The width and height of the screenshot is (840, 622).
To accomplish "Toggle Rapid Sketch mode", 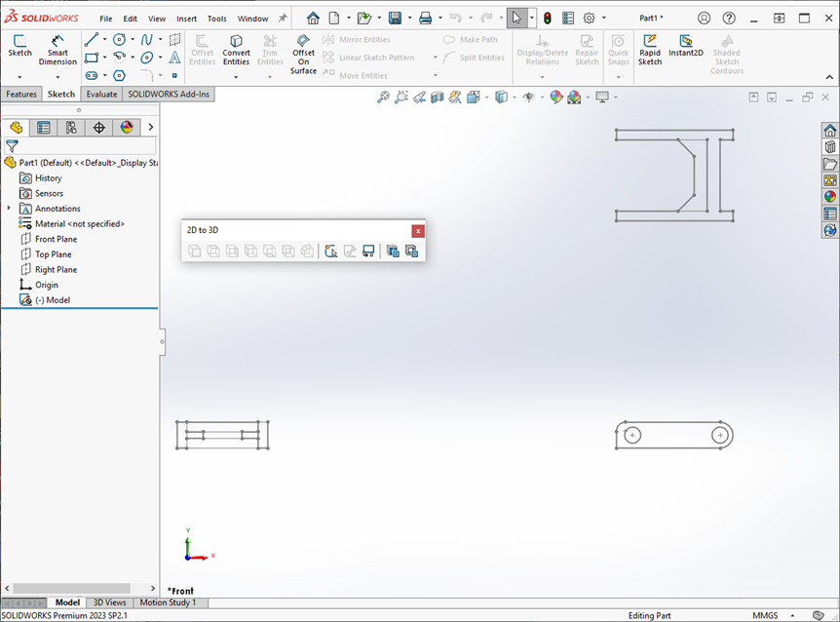I will tap(649, 46).
